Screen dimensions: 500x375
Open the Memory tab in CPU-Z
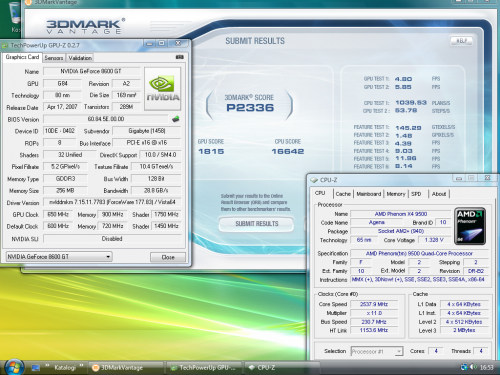pos(396,194)
